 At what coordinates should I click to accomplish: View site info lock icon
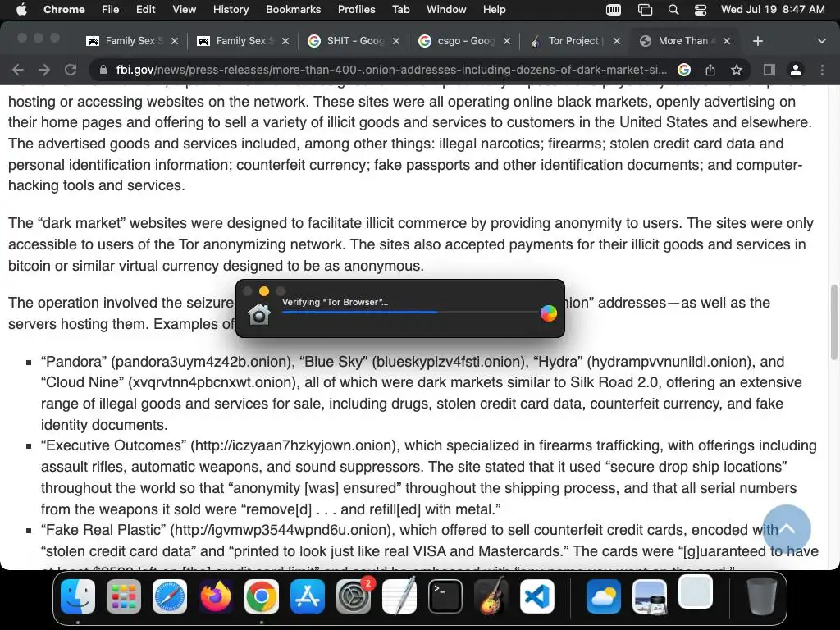point(103,70)
